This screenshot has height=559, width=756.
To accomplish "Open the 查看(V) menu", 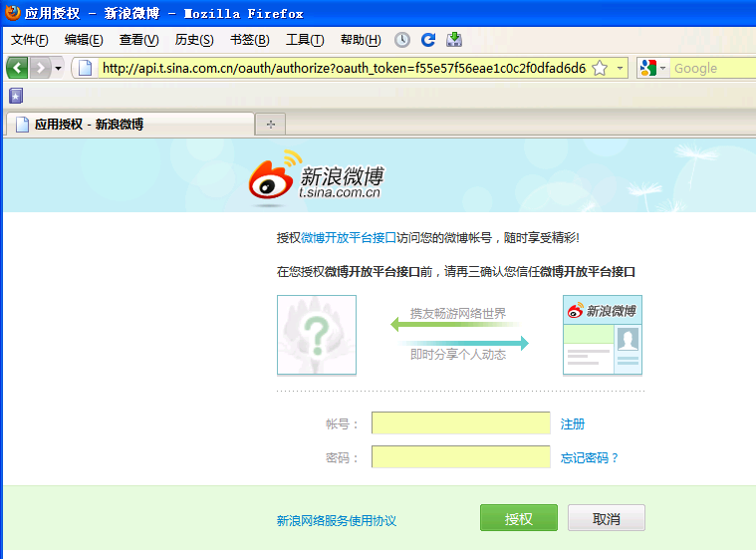I will 138,40.
